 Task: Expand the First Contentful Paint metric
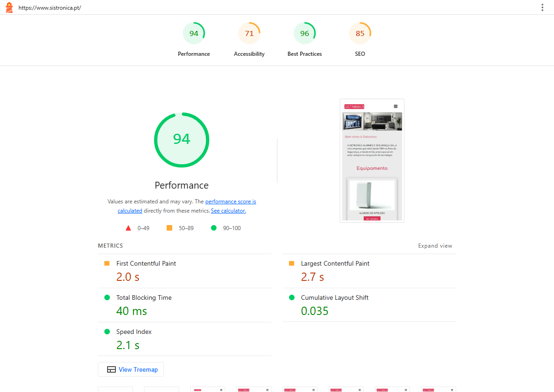click(185, 271)
